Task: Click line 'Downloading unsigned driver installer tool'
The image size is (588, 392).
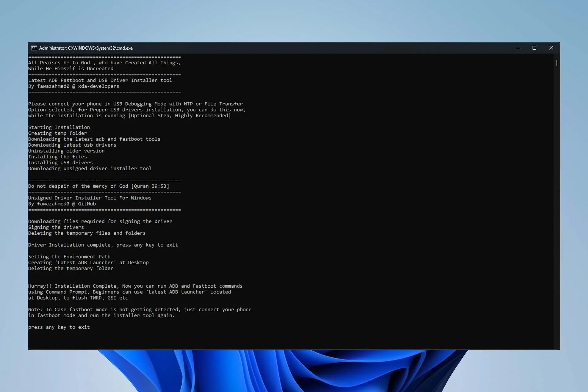Action: (90, 168)
